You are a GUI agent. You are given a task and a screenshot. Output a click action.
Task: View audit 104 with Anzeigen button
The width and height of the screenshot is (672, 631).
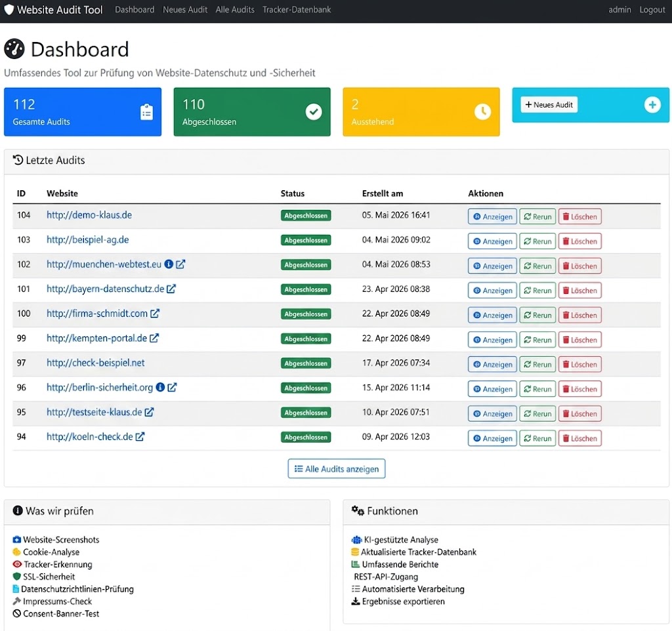tap(492, 216)
